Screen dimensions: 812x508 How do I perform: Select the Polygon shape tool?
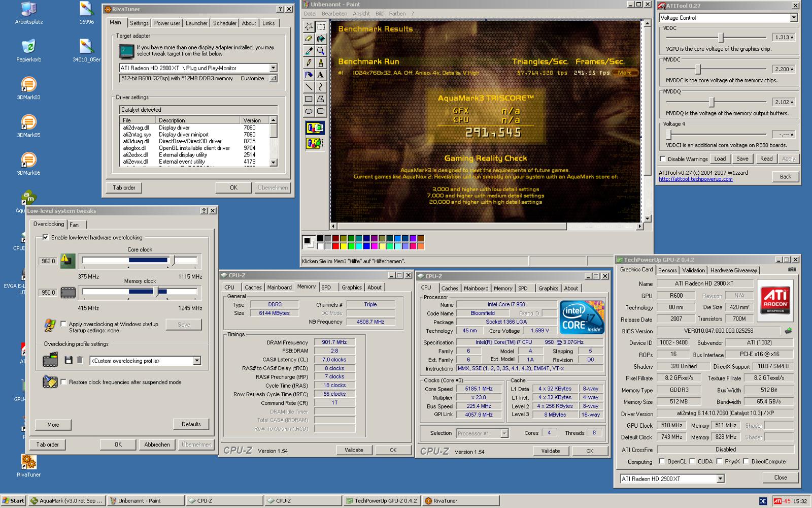click(x=321, y=100)
